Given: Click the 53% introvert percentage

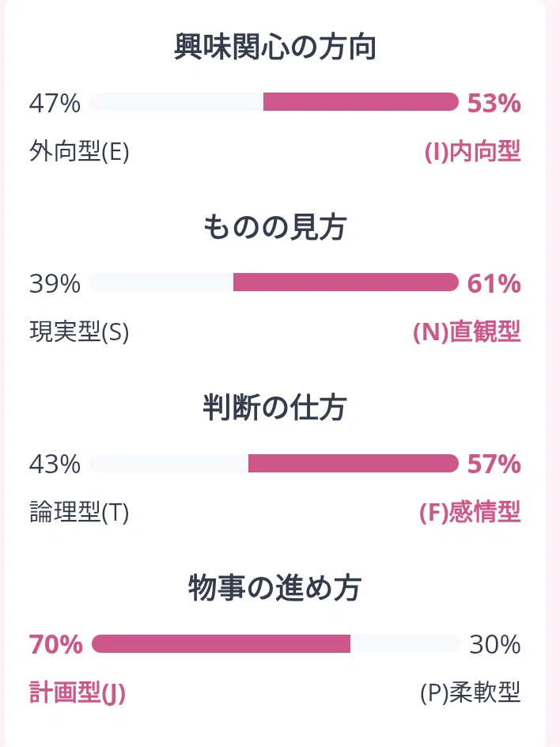Looking at the screenshot, I should tap(494, 104).
